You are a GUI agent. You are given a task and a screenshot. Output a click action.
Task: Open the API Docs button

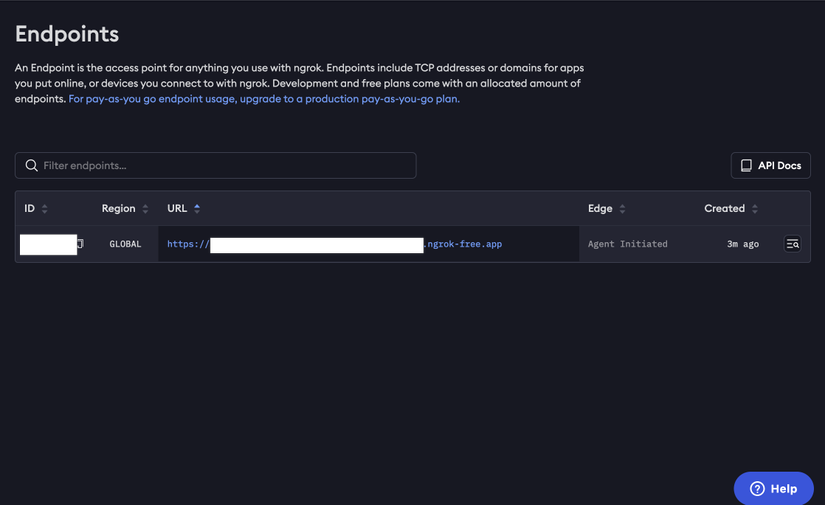[770, 165]
